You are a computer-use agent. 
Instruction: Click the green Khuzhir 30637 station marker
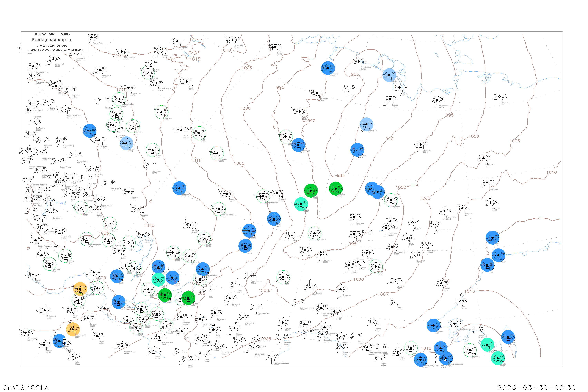[x=165, y=295]
